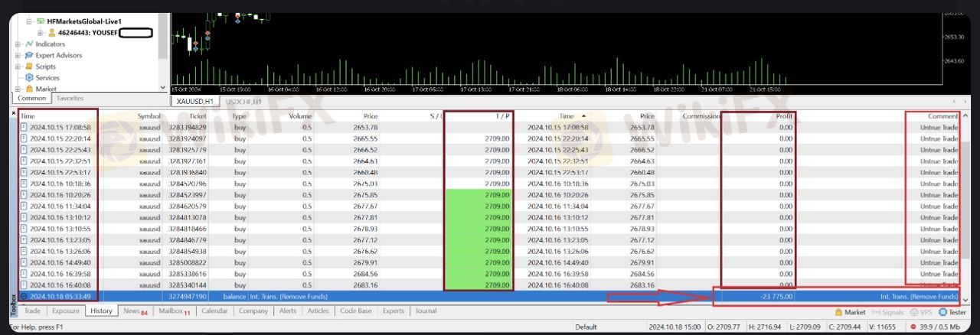Viewport: 980px width, 335px height.
Task: Click the Default profile in status bar
Action: (587, 327)
